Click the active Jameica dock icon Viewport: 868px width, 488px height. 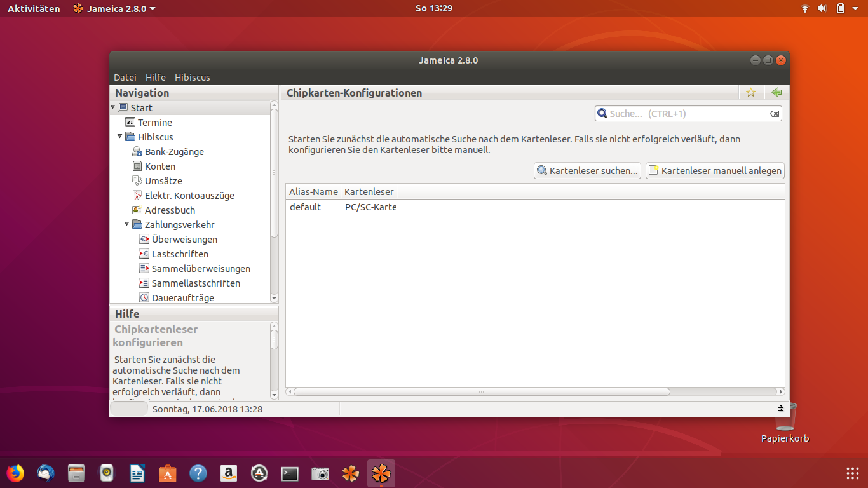click(x=381, y=473)
